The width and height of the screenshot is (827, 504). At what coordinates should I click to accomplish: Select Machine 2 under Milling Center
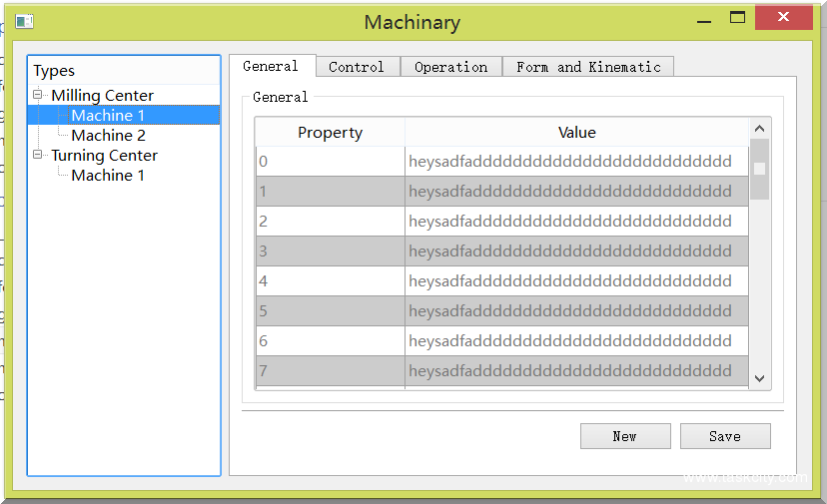[x=108, y=135]
